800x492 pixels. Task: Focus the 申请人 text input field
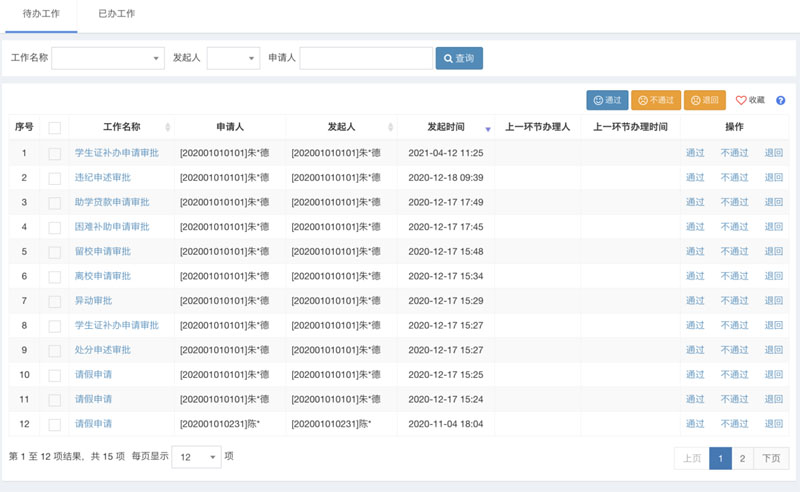pyautogui.click(x=366, y=59)
